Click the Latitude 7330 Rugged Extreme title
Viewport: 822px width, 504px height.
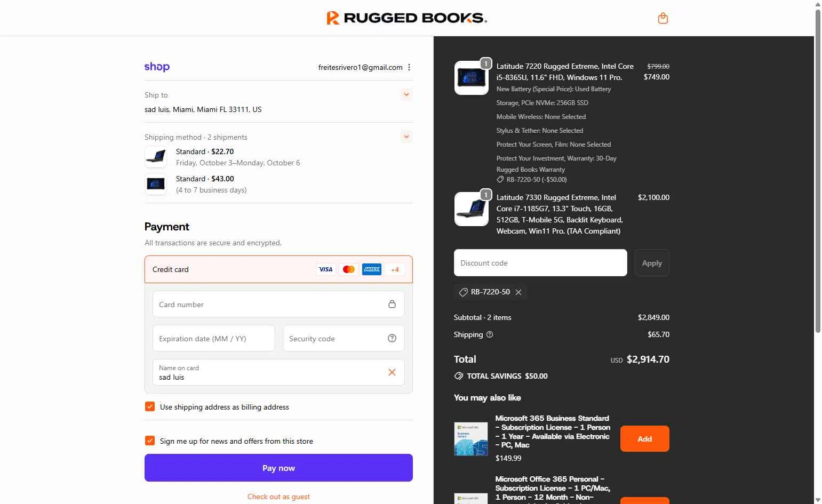(x=560, y=214)
